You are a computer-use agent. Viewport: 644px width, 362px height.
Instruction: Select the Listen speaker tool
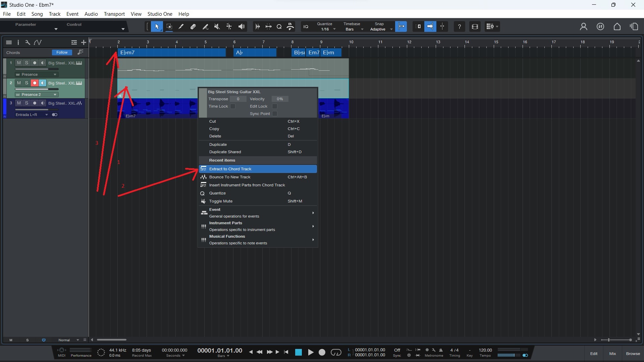241,26
